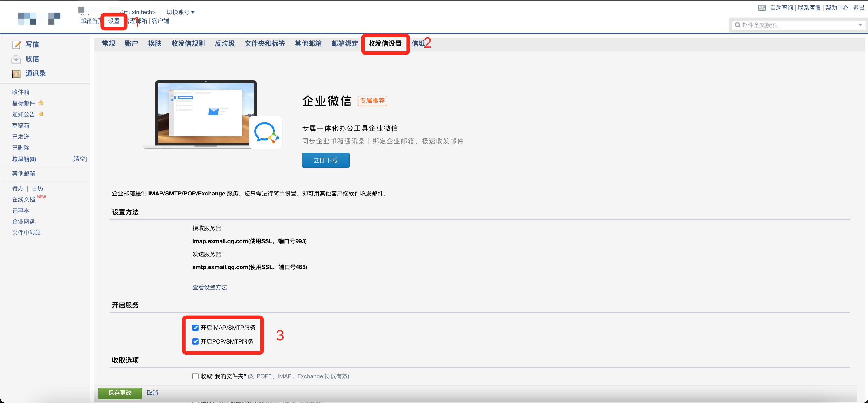Disable the POP/SMTP service checkbox
Viewport: 868px width, 403px height.
(x=195, y=341)
